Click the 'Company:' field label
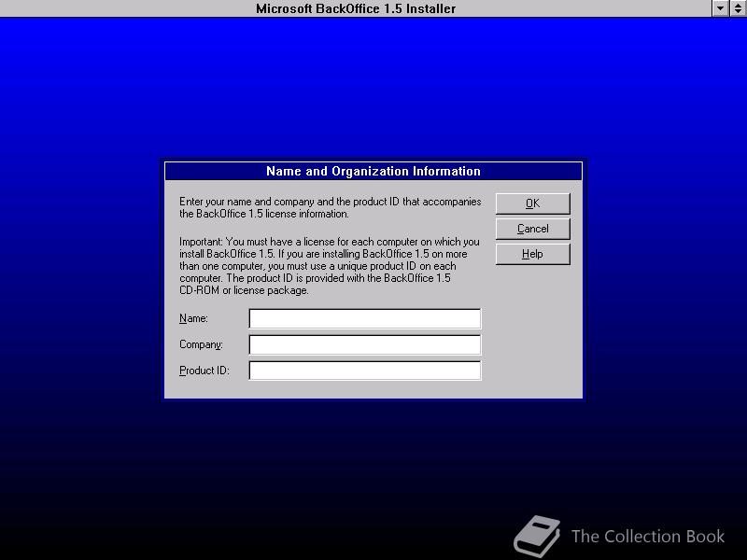This screenshot has width=747, height=560. [x=201, y=344]
